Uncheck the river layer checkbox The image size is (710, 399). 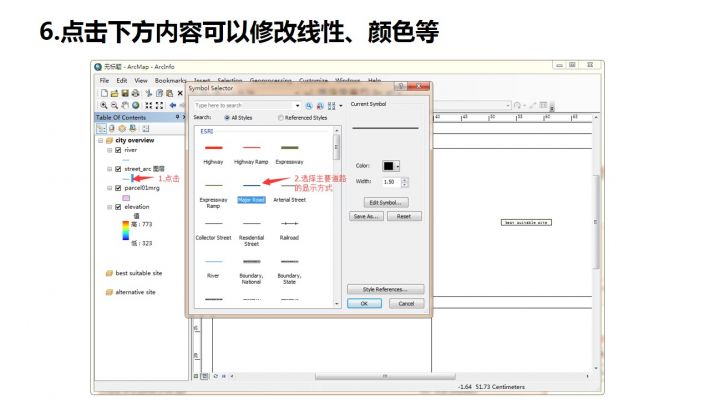point(118,150)
